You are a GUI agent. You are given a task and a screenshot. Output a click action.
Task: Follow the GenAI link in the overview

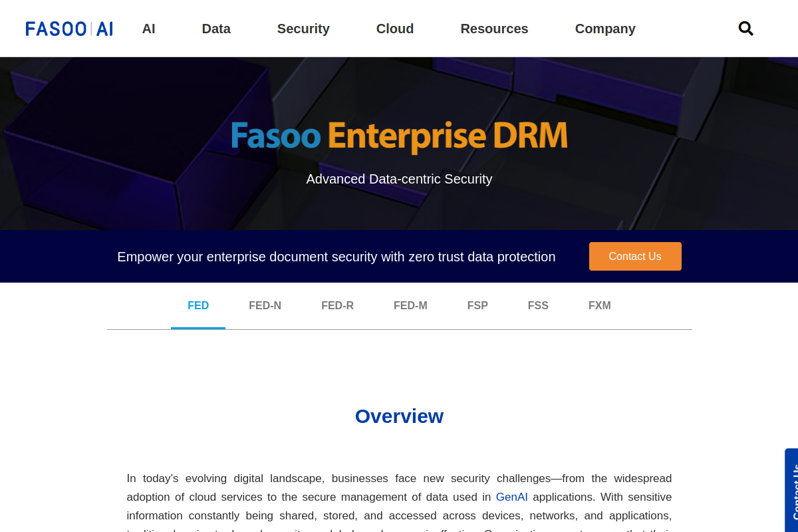512,497
